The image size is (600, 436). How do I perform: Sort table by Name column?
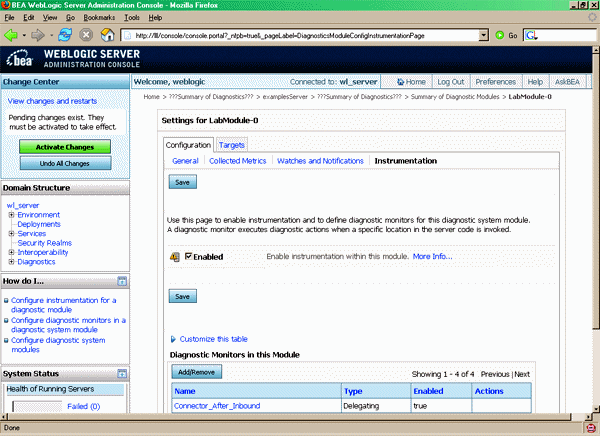point(185,391)
